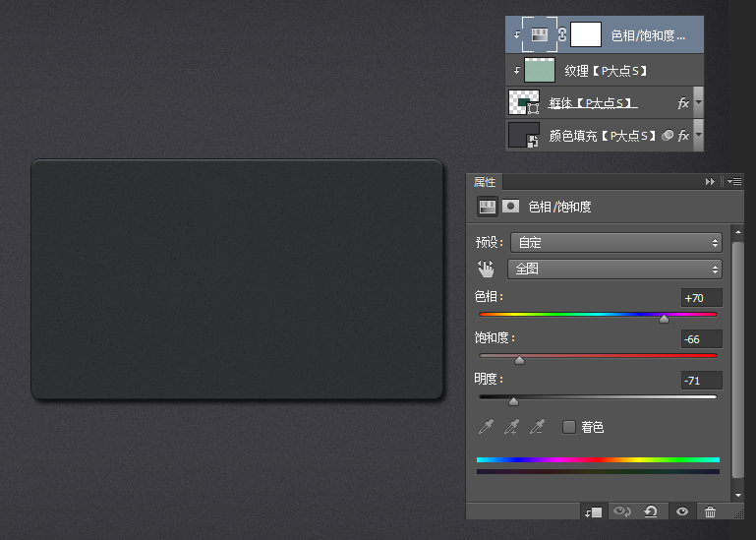The image size is (756, 540).
Task: Collapse the properties panel with double arrows
Action: (710, 181)
